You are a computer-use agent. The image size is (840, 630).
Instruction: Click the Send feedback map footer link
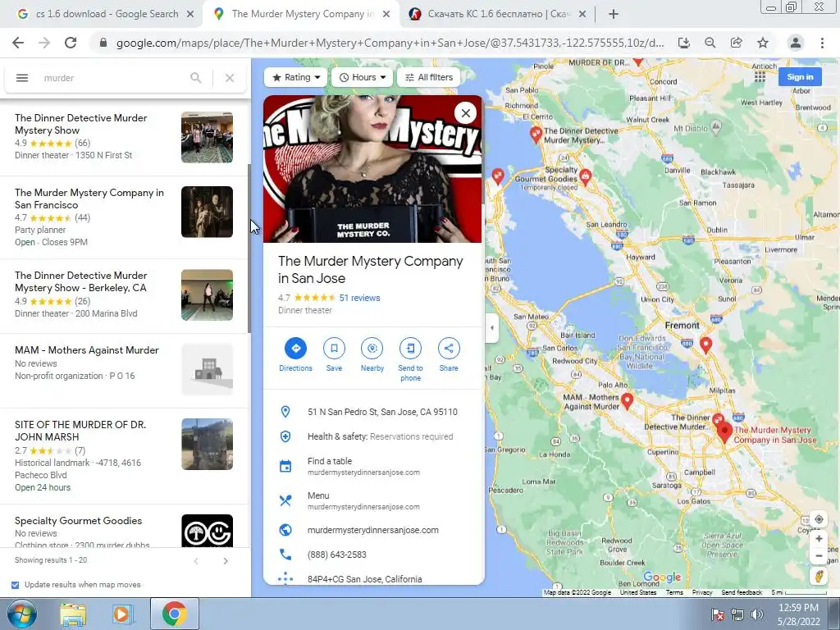coord(742,592)
